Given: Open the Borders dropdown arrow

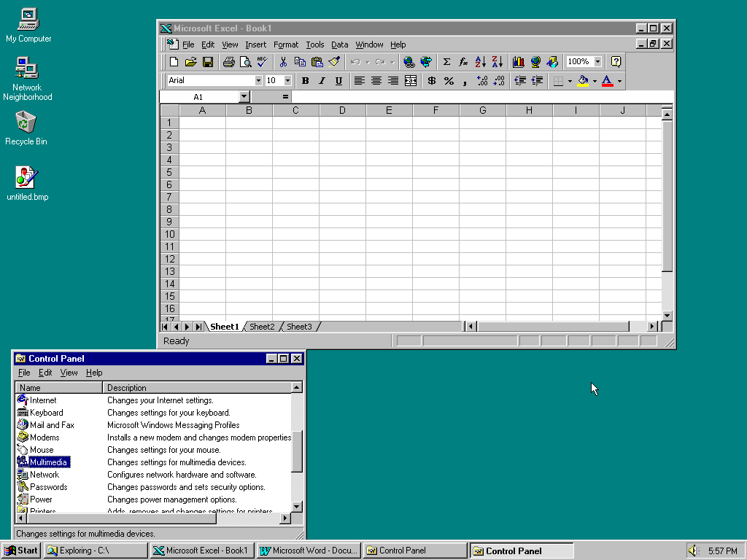Looking at the screenshot, I should point(570,81).
